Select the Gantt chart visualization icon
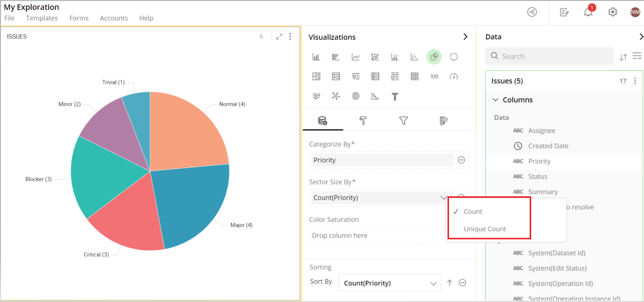 375,96
